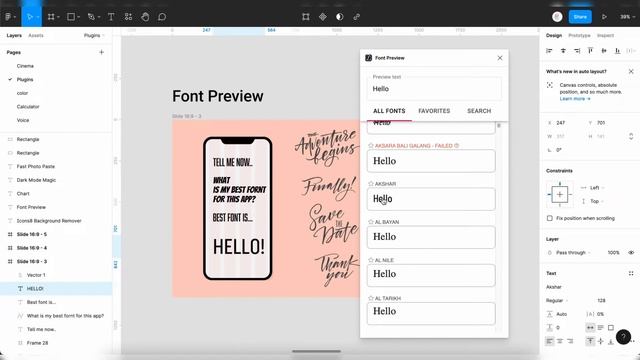Switch to Prototype tab

[579, 36]
